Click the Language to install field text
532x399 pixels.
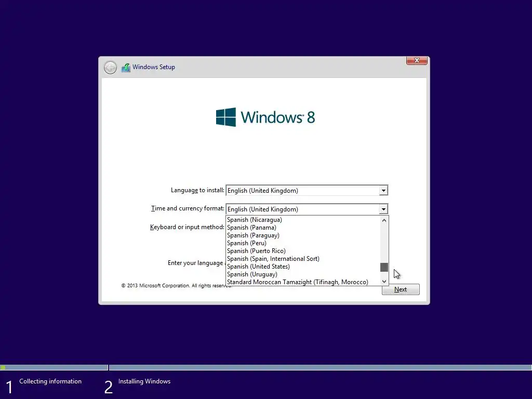tap(262, 191)
